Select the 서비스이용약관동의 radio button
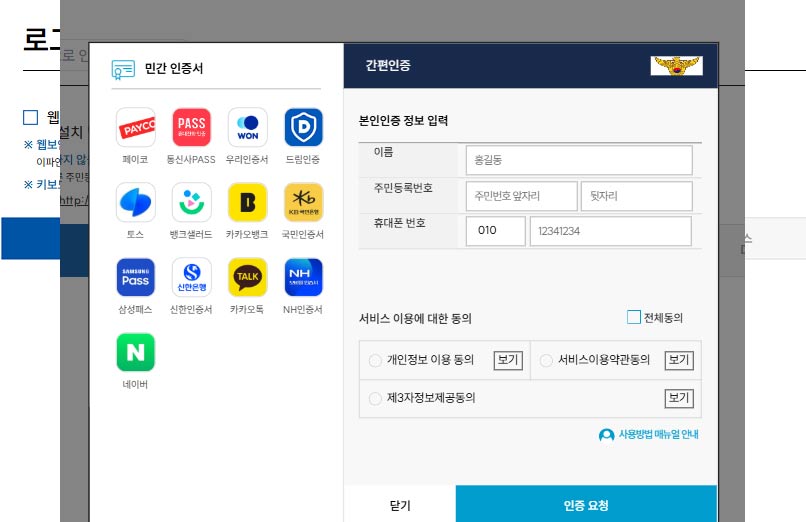 [546, 361]
